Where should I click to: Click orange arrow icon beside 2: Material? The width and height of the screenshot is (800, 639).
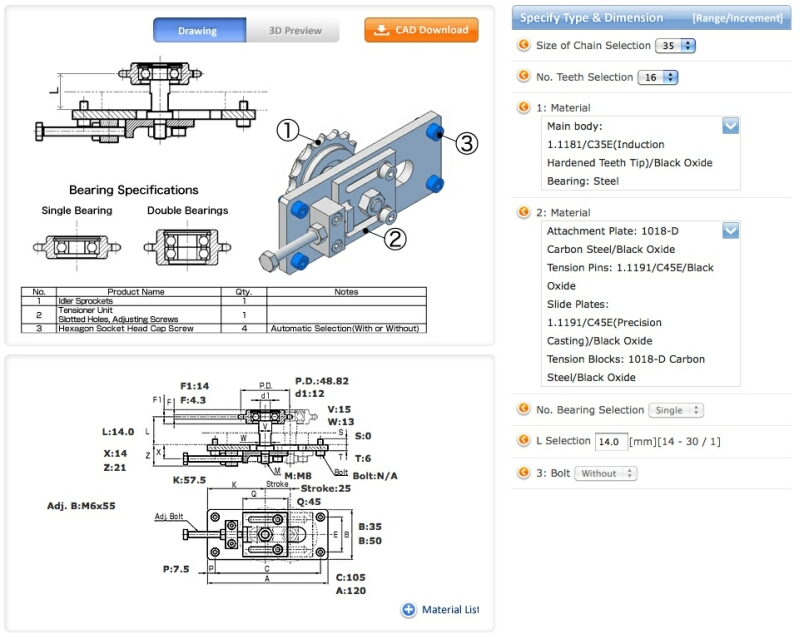click(523, 212)
